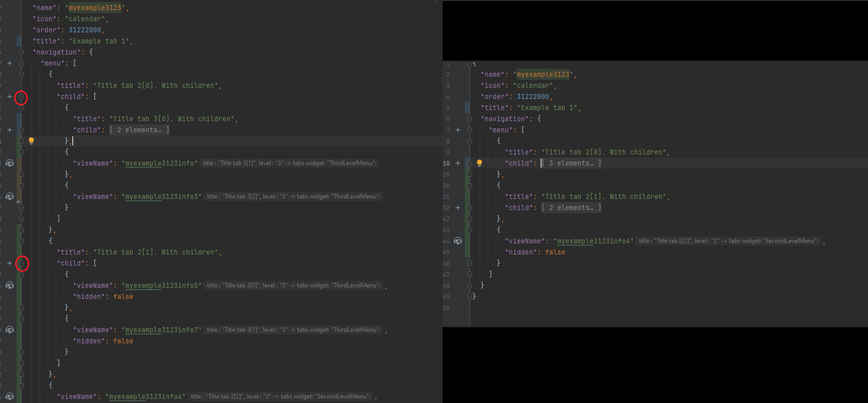Screen dimensions: 868x403
Task: Click "Example tab 1" title value in left editor
Action: (99, 41)
